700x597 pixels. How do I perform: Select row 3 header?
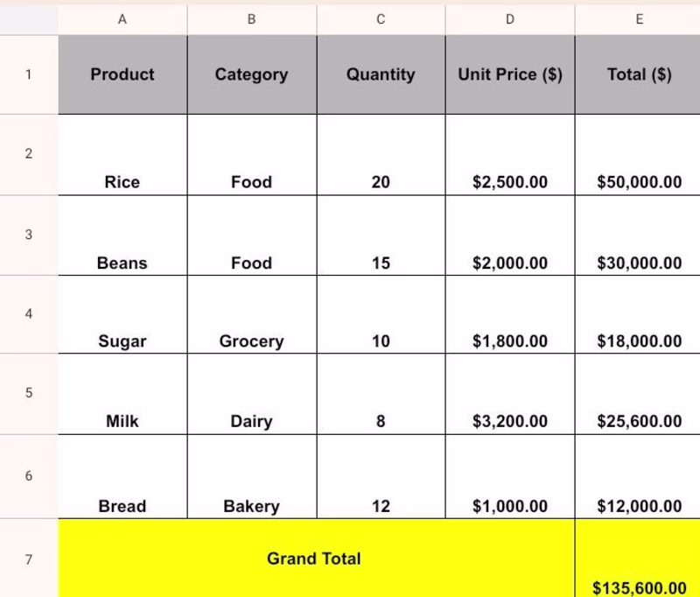[x=29, y=235]
